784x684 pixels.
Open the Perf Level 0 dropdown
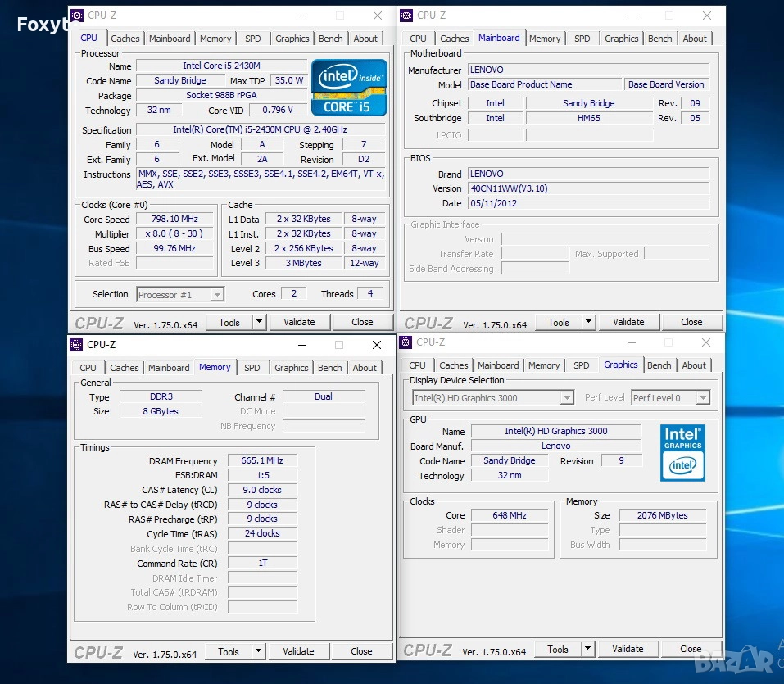[701, 398]
